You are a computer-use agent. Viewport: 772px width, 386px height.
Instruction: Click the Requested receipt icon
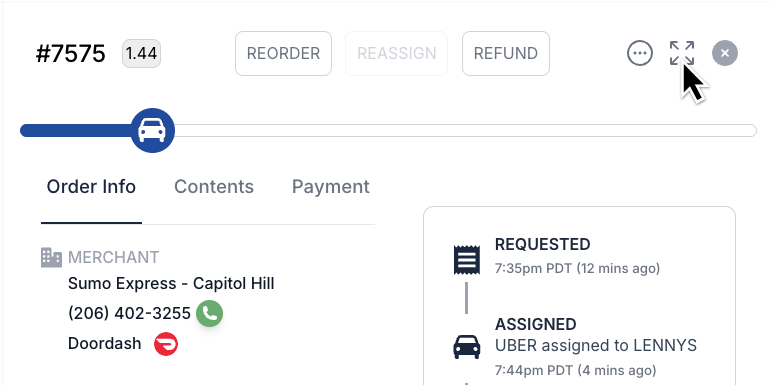(x=466, y=259)
